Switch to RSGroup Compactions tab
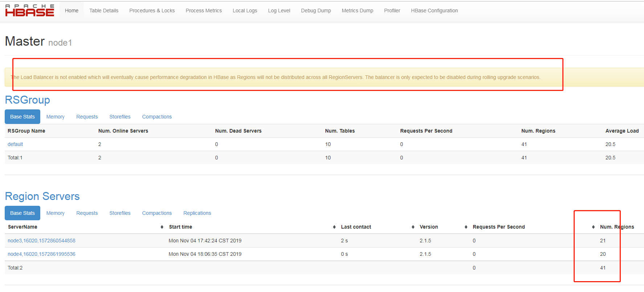The image size is (644, 292). point(157,117)
